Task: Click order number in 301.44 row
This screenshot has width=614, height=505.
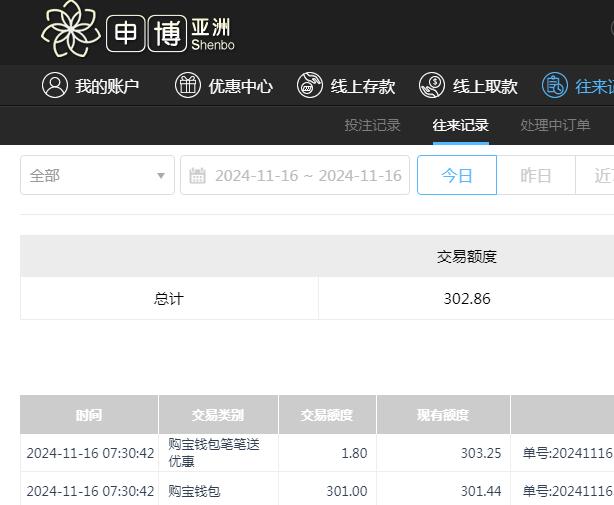Action: (x=568, y=491)
